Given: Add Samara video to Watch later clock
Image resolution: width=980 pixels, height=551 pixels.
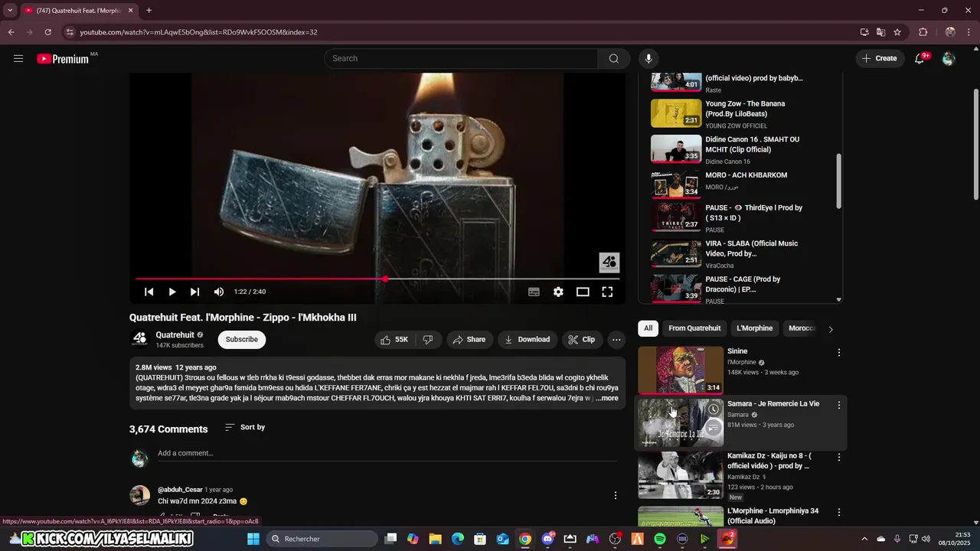Looking at the screenshot, I should tap(713, 409).
